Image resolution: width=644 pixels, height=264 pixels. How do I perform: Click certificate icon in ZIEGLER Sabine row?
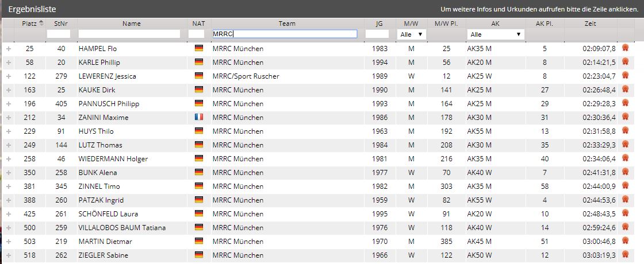[x=625, y=255]
